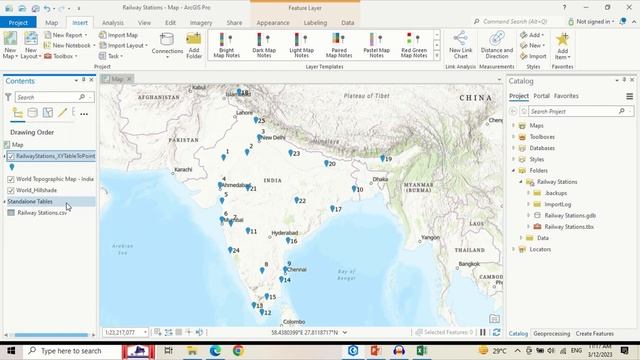Select Light Map Notes template
640x360 pixels.
[302, 45]
